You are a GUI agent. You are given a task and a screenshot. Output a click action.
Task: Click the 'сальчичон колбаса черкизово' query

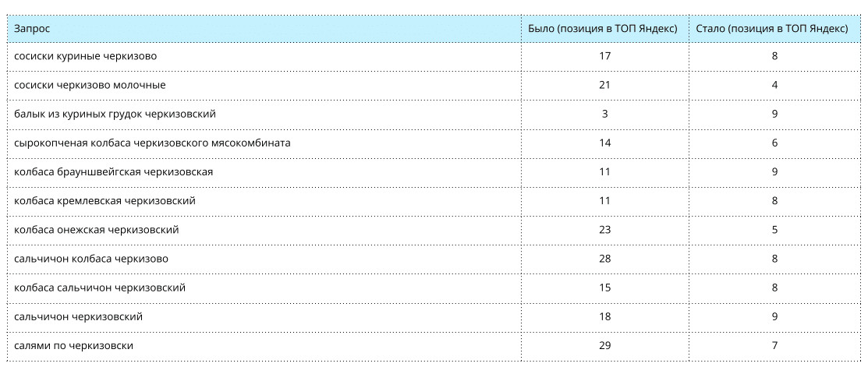[x=91, y=259]
